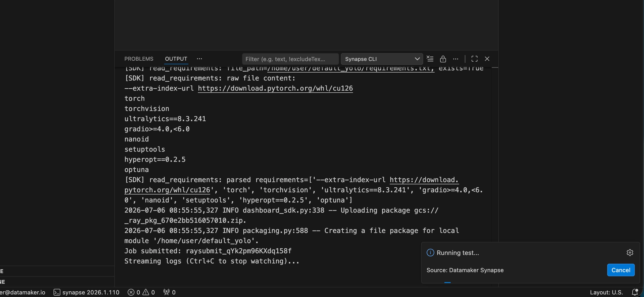Open output panel more actions menu

(x=456, y=59)
